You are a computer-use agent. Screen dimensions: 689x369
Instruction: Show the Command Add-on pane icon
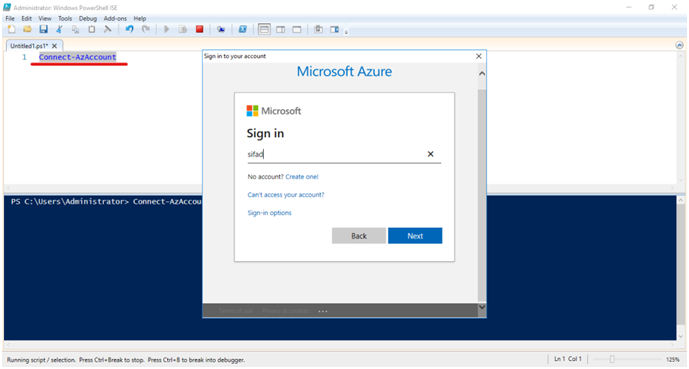tap(334, 29)
